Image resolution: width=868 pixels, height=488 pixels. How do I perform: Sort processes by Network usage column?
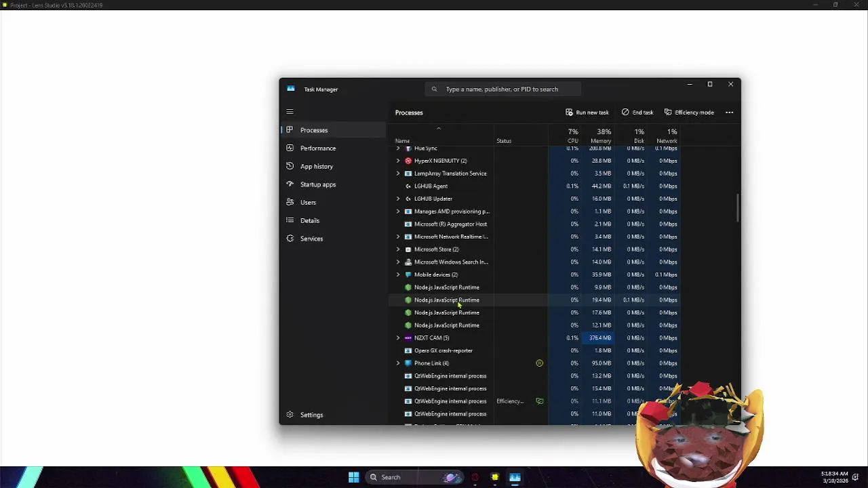(x=664, y=136)
